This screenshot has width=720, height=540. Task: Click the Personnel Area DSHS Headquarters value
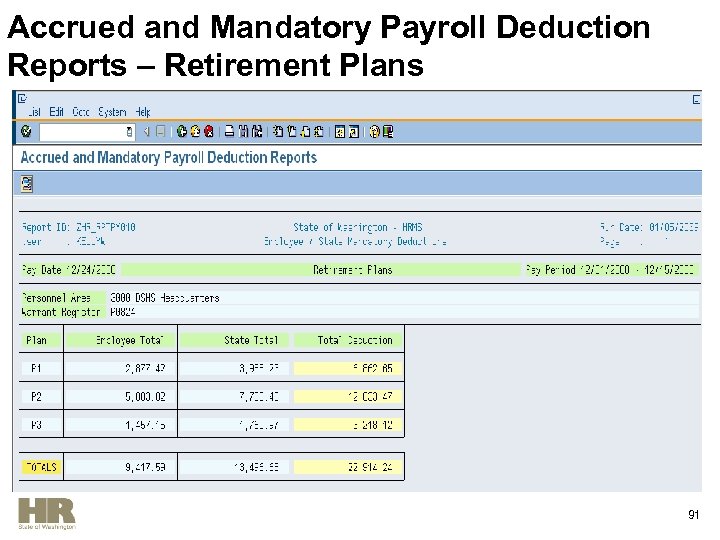tap(165, 298)
